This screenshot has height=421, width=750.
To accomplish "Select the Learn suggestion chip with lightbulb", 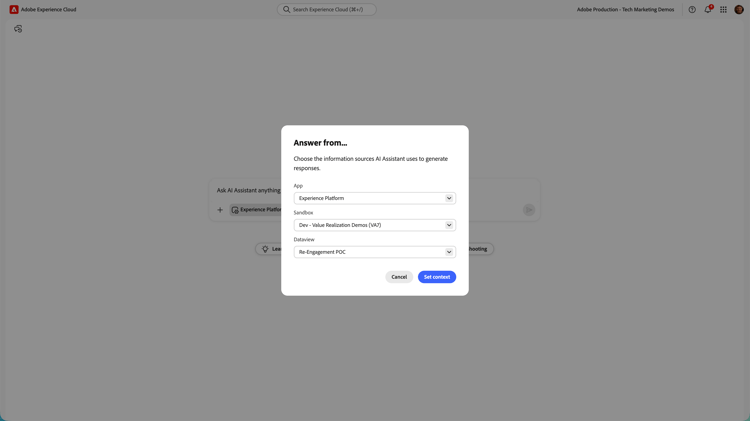I will pos(269,249).
